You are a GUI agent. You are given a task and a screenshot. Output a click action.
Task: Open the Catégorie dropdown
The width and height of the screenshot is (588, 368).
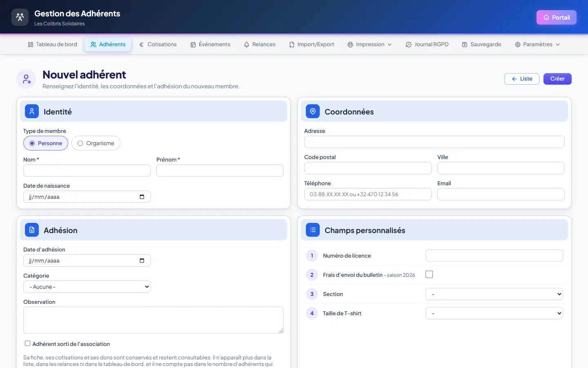[87, 287]
